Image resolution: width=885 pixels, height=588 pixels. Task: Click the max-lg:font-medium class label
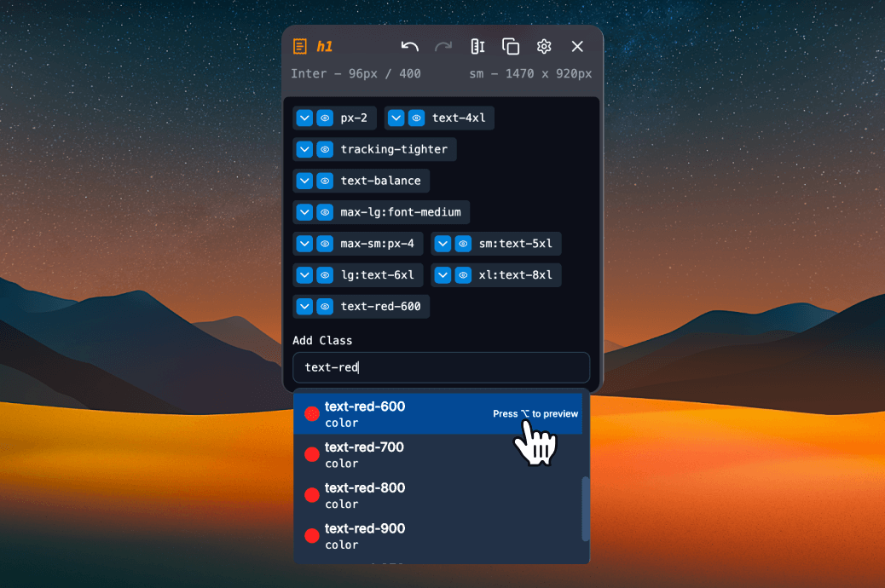pyautogui.click(x=401, y=213)
